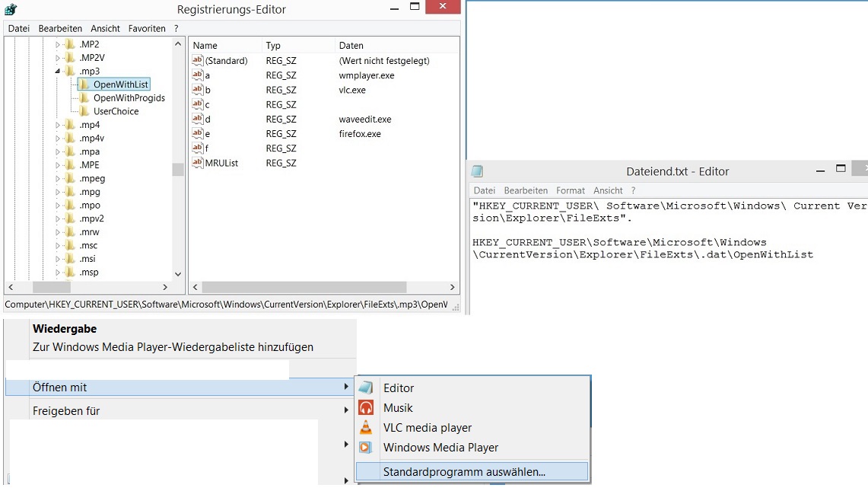Open the Ansicht menu in Registry Editor
868x488 pixels.
(105, 28)
